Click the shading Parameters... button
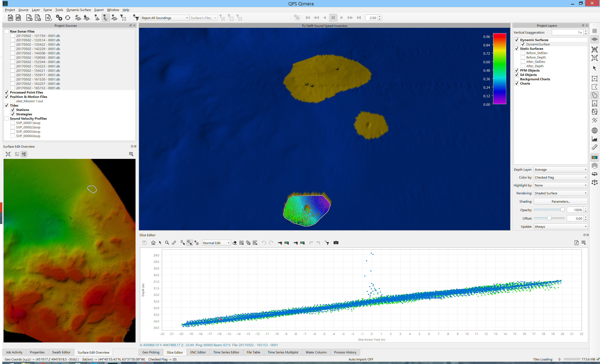Viewport: 600px width, 364px height. click(561, 201)
